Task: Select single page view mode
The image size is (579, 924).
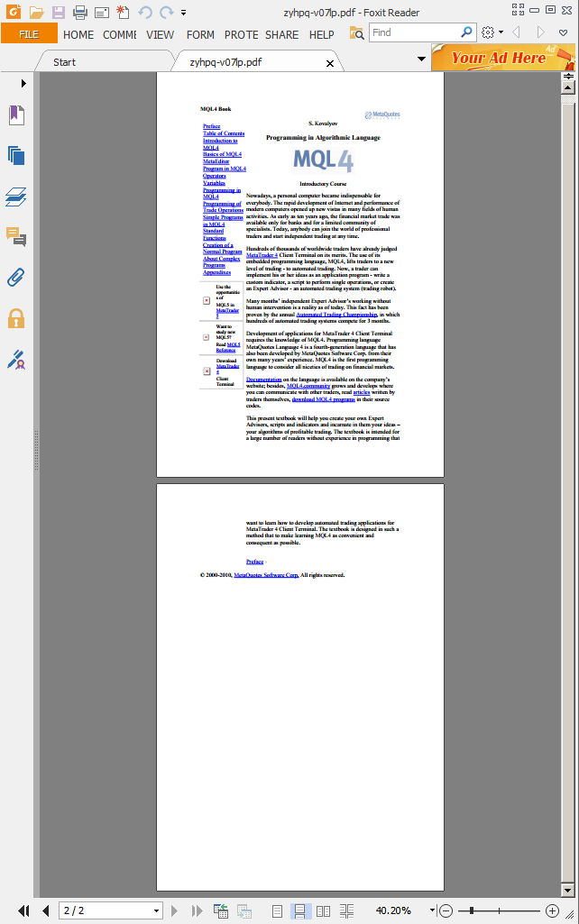Action: click(x=277, y=911)
